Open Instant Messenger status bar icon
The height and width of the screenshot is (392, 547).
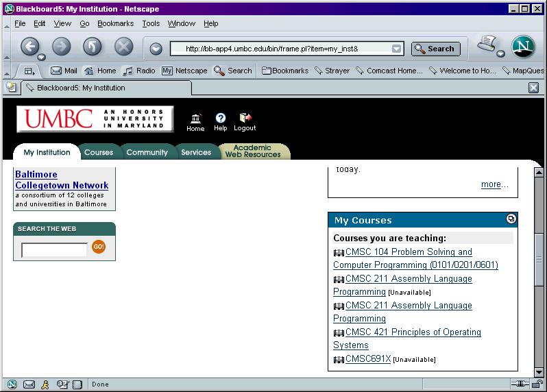(x=45, y=384)
